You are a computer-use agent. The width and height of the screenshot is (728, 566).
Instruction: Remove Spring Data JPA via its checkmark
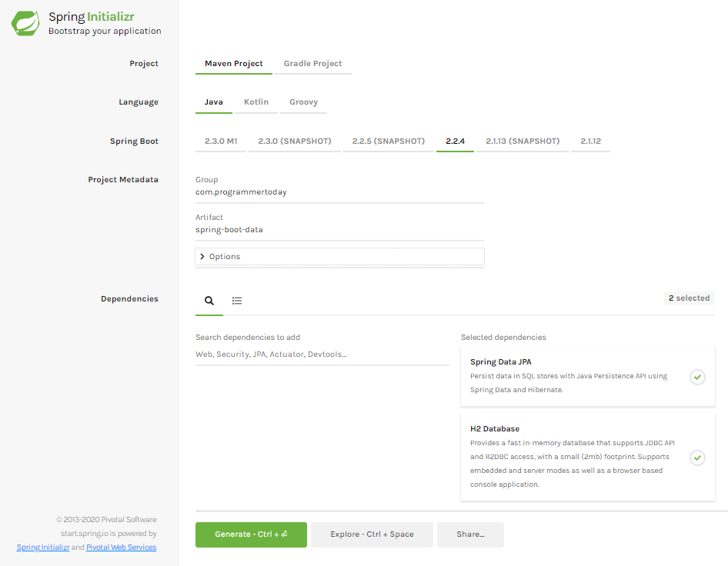coord(697,377)
